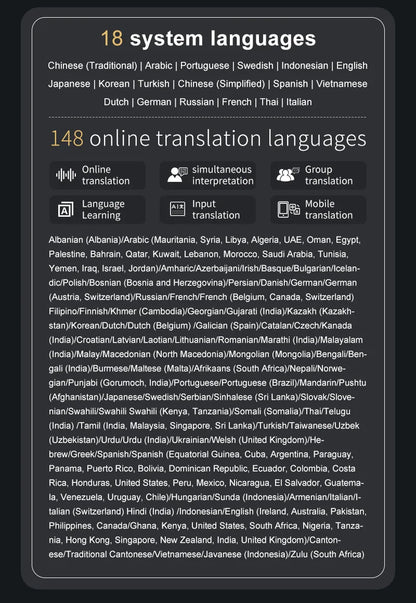Click the Mobile translation phone icon
The width and height of the screenshot is (416, 603).
tap(289, 210)
